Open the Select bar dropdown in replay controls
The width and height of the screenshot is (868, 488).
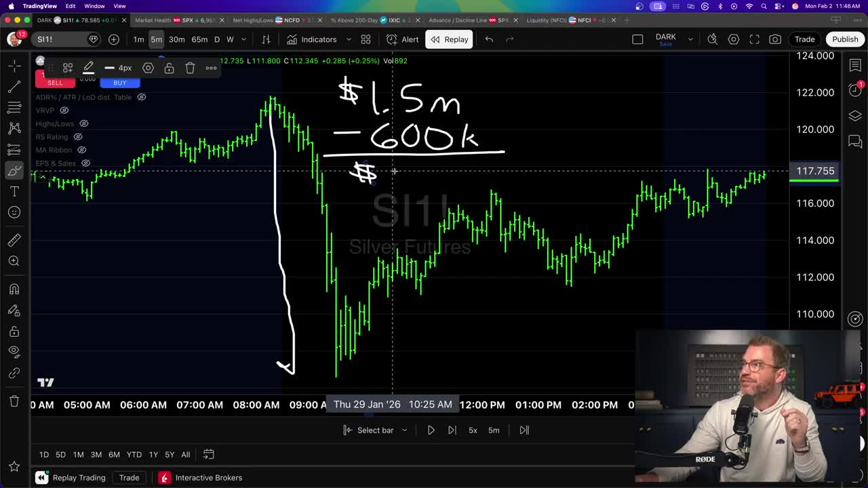375,430
